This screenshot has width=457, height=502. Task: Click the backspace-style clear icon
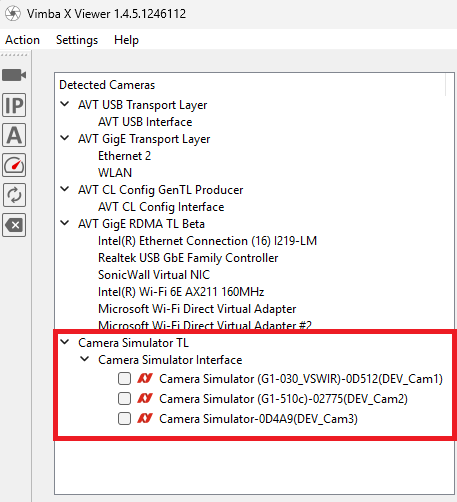[14, 225]
